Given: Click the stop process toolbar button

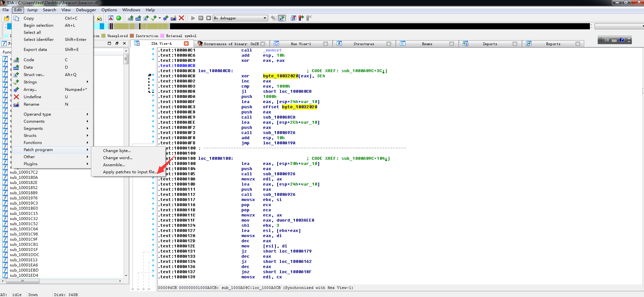Looking at the screenshot, I should point(209,18).
